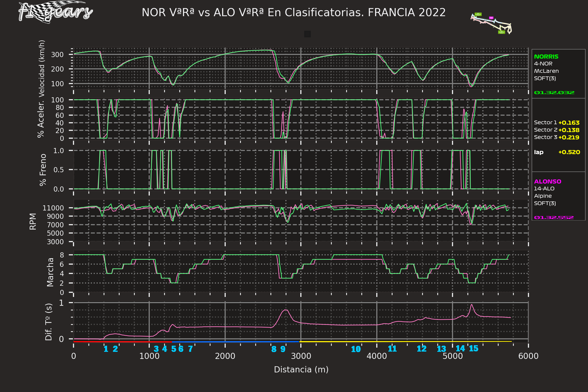The width and height of the screenshot is (588, 392).
Task: Click the DRS Detection Zone 1 green label
Action: [x=478, y=14]
